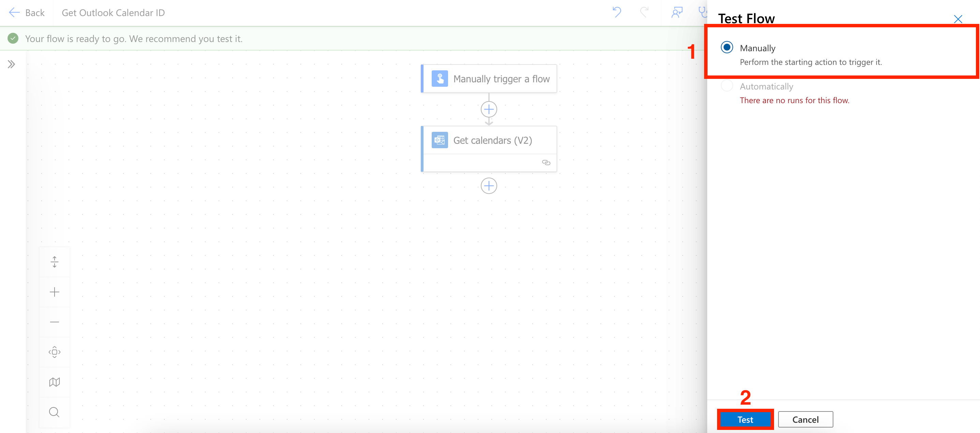980x433 pixels.
Task: Click the zoom in plus icon
Action: [x=55, y=292]
